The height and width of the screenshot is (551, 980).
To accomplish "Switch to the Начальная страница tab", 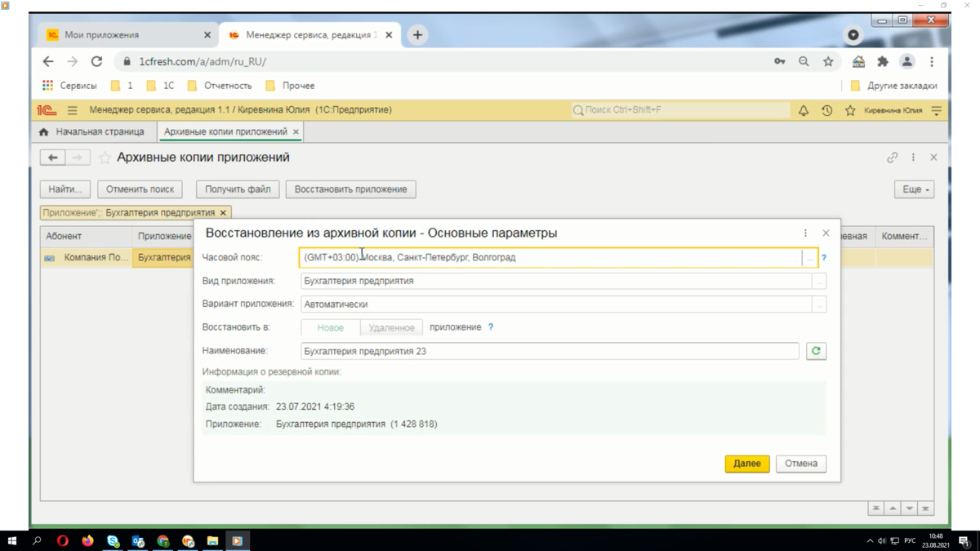I will tap(91, 131).
